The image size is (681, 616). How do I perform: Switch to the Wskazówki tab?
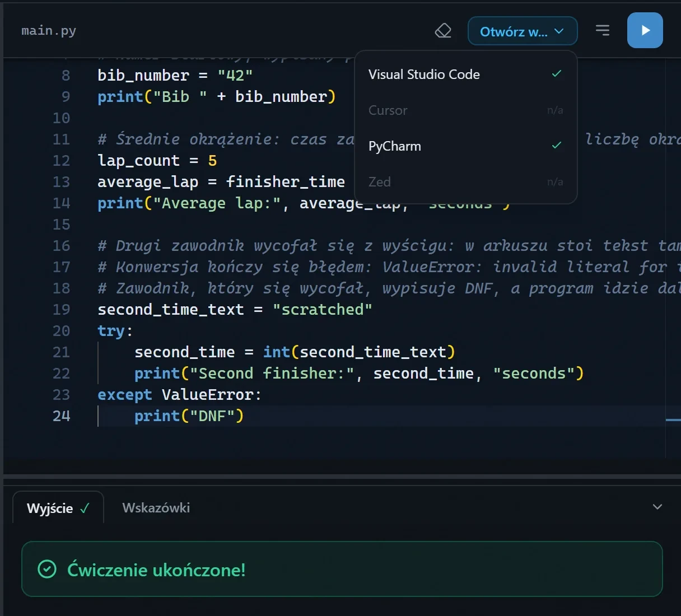(156, 508)
